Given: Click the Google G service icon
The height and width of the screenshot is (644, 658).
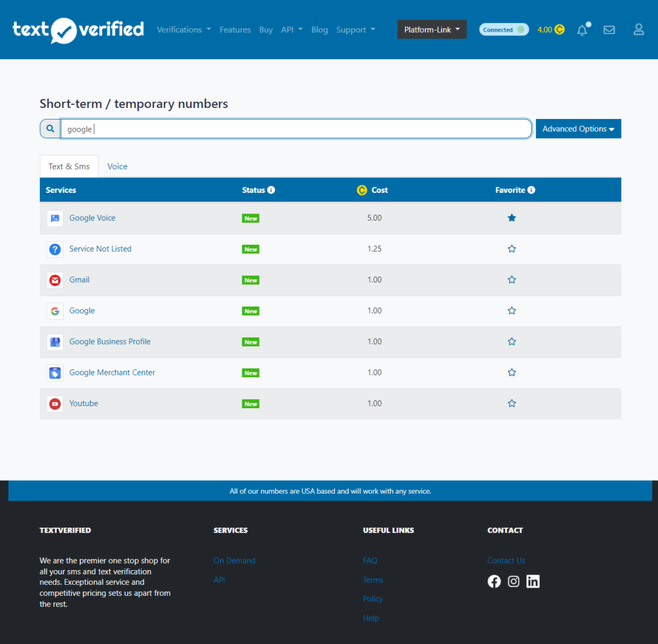Looking at the screenshot, I should (55, 311).
